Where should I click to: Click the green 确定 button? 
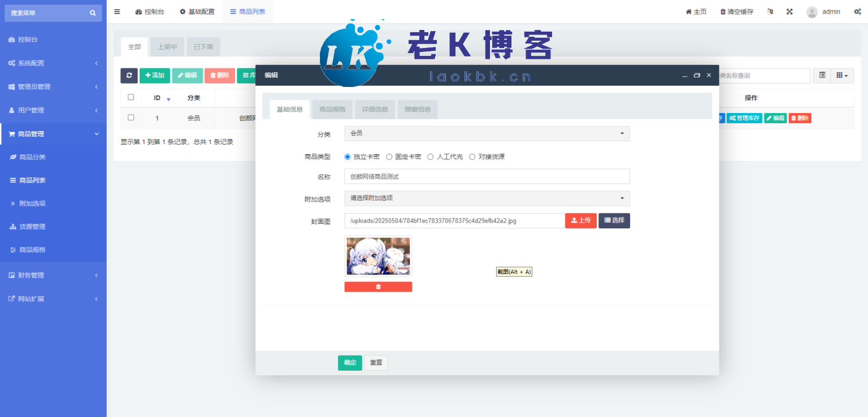pyautogui.click(x=350, y=363)
